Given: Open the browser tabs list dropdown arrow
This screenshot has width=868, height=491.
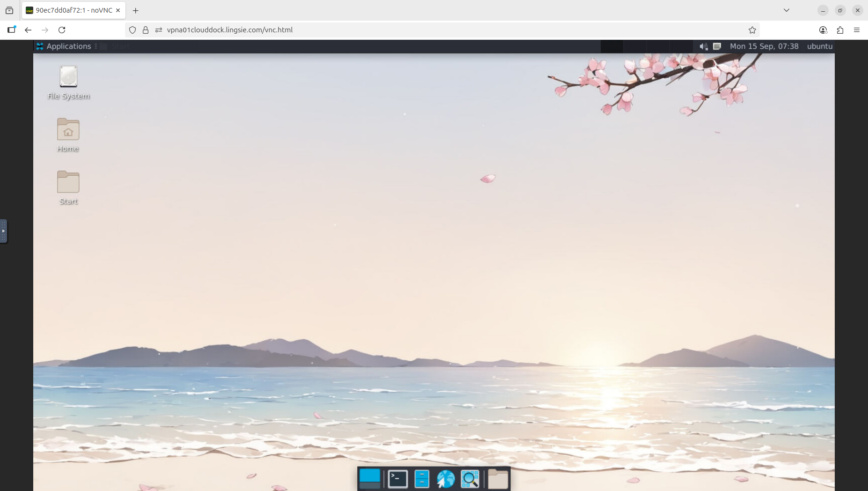Looking at the screenshot, I should 787,10.
